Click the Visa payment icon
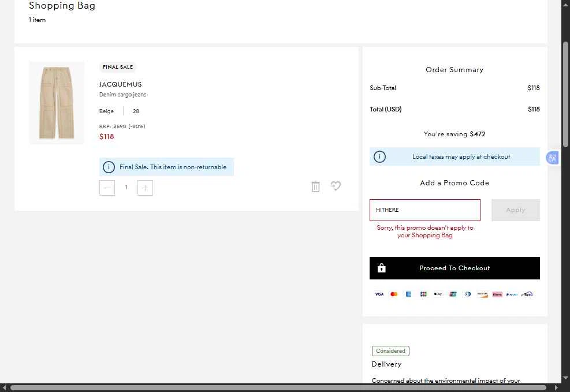Screen dimensions: 570x392 point(379,294)
